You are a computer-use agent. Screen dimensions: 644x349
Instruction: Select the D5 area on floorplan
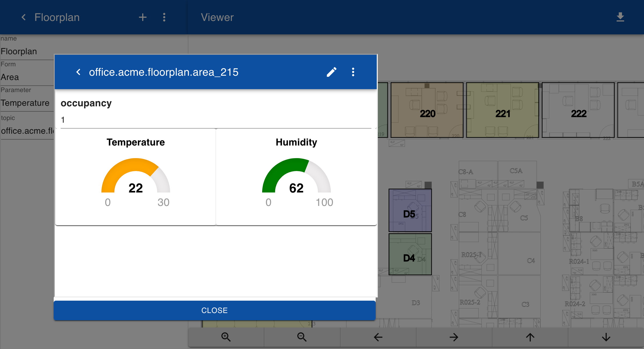click(410, 210)
